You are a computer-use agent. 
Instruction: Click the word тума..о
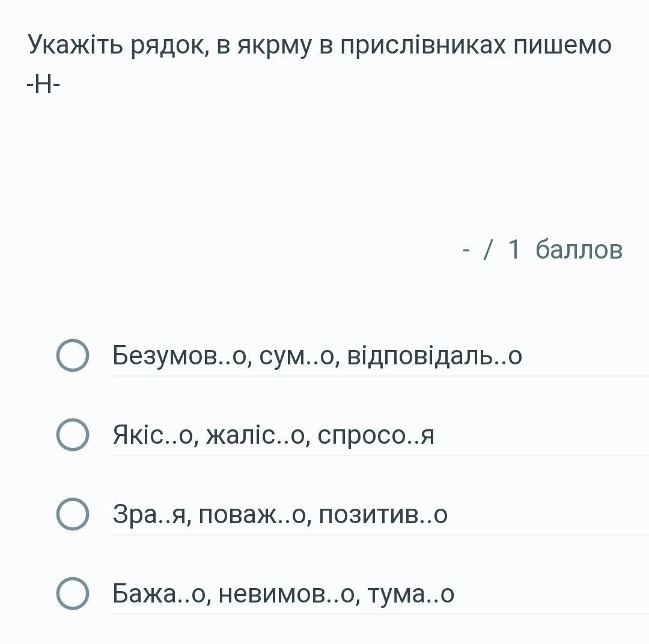(410, 594)
